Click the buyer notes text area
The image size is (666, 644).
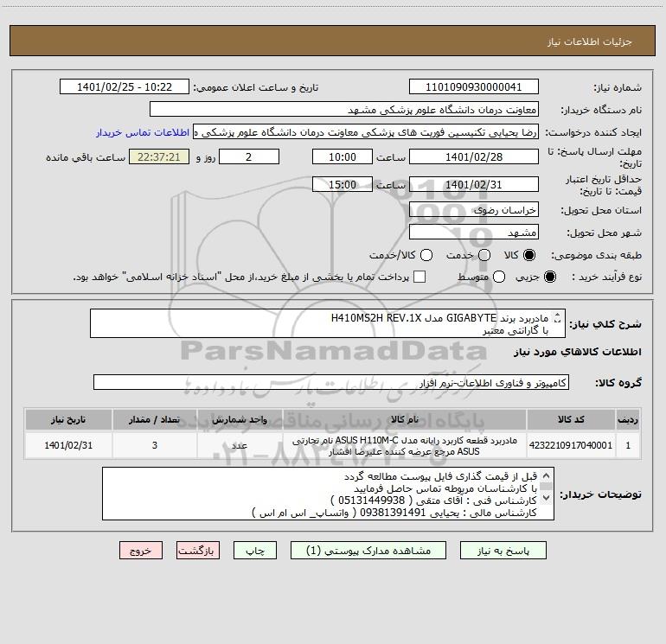328,494
